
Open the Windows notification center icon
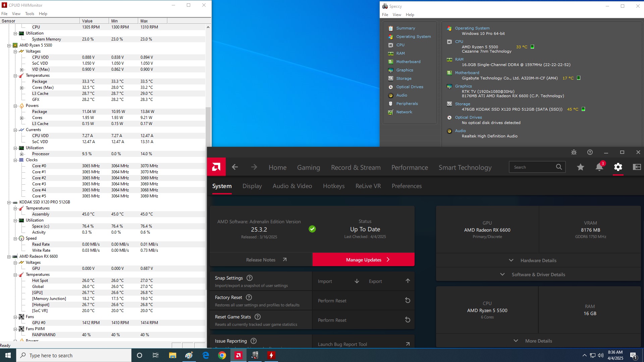click(633, 356)
